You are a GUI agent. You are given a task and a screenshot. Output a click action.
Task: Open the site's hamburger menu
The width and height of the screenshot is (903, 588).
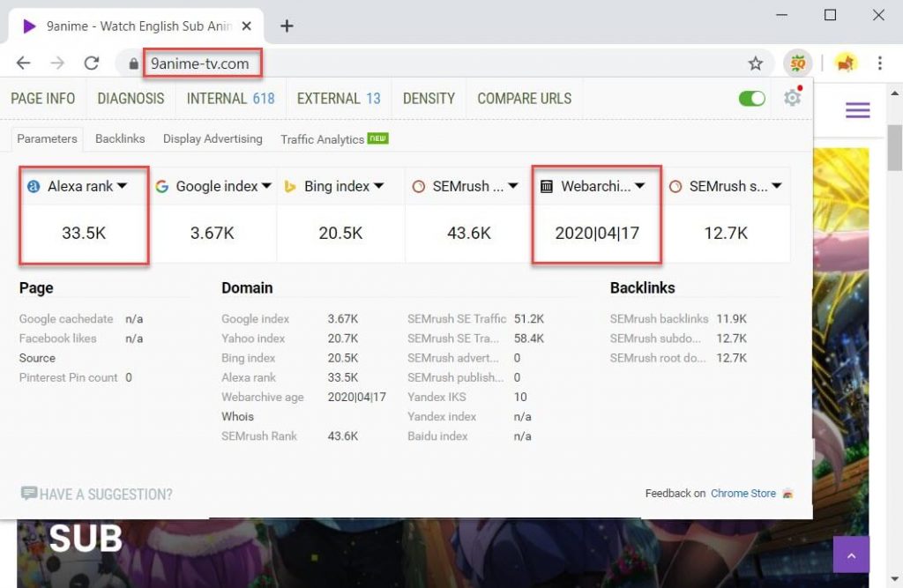click(x=857, y=109)
